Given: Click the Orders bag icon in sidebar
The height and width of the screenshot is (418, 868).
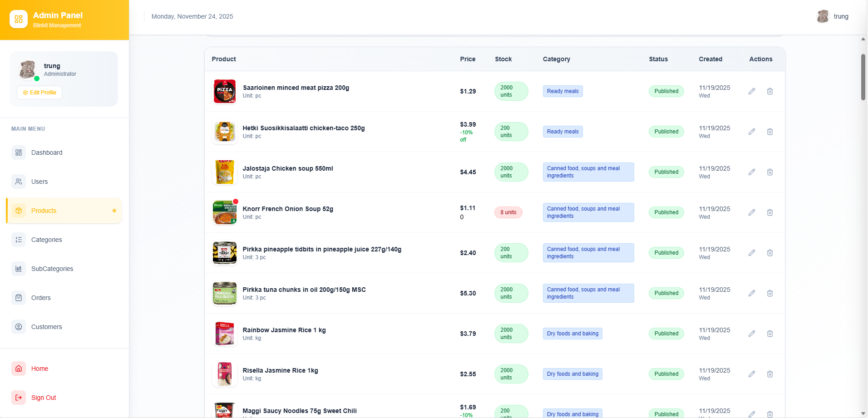Looking at the screenshot, I should point(19,298).
